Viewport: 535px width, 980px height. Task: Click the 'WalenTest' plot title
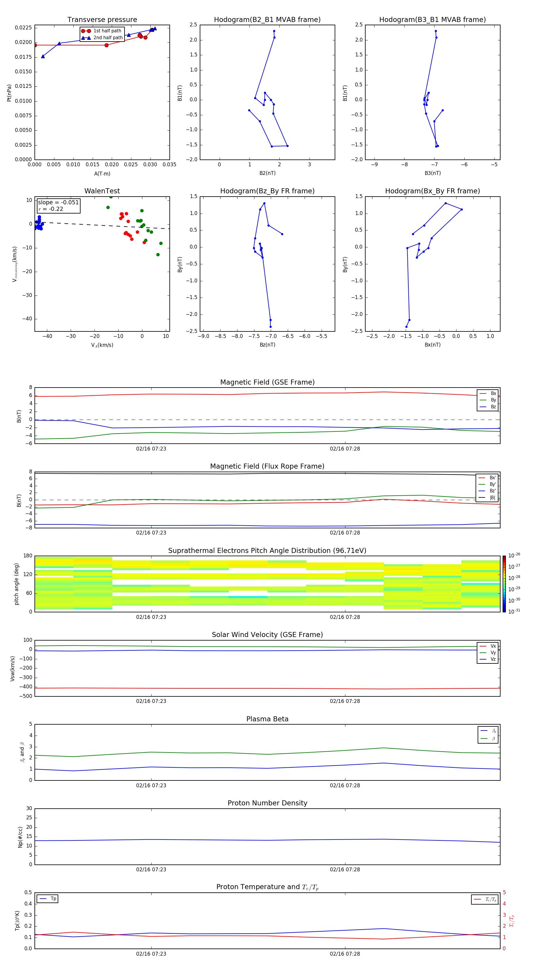[x=102, y=191]
